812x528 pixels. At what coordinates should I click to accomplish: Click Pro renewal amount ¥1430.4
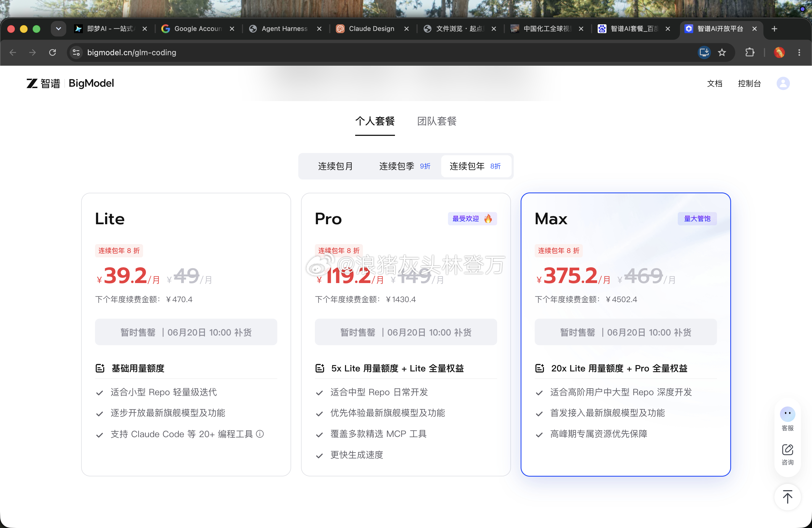(401, 299)
